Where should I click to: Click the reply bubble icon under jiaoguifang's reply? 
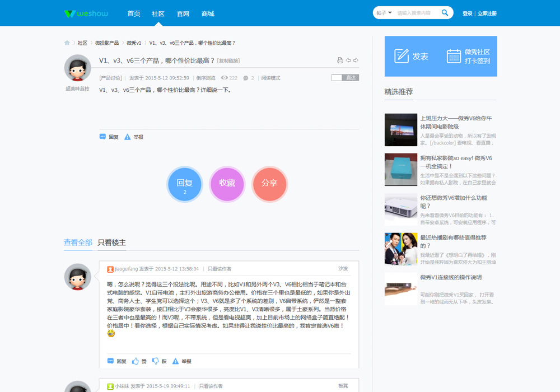(x=110, y=361)
